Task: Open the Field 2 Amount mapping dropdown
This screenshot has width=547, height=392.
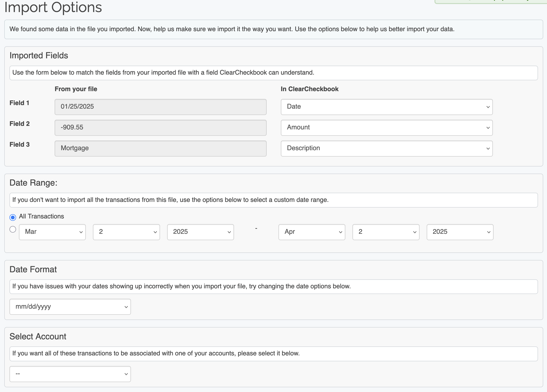Action: 386,128
